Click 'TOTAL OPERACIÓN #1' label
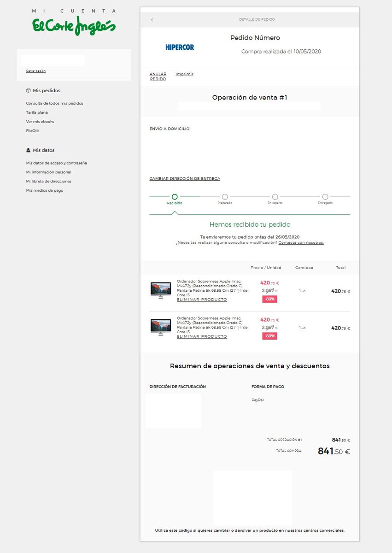This screenshot has height=553, width=392. click(284, 440)
